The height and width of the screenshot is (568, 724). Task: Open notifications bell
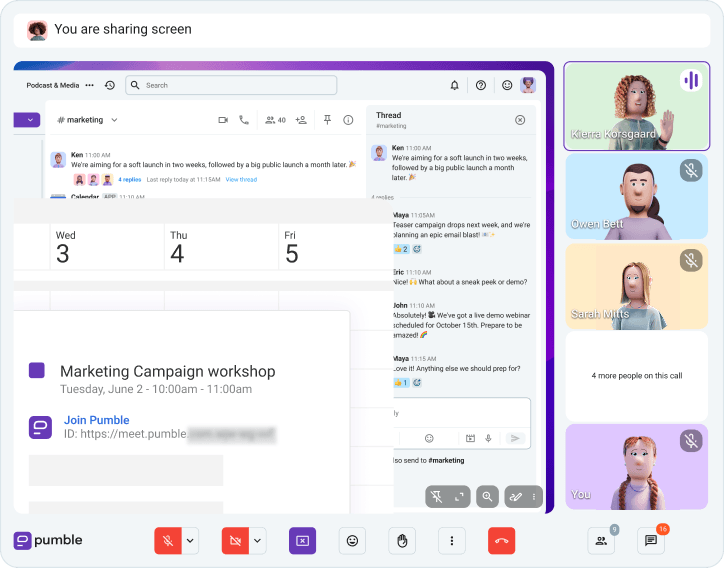tap(454, 85)
